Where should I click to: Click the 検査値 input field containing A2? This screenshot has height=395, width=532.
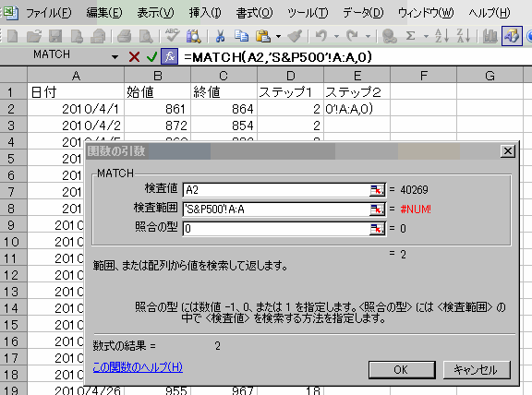(x=276, y=190)
